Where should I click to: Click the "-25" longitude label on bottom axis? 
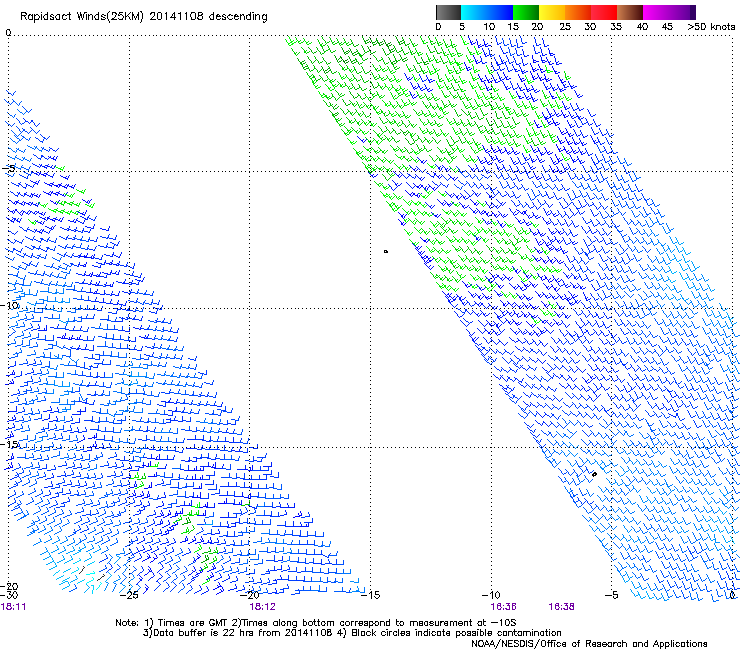tap(129, 595)
